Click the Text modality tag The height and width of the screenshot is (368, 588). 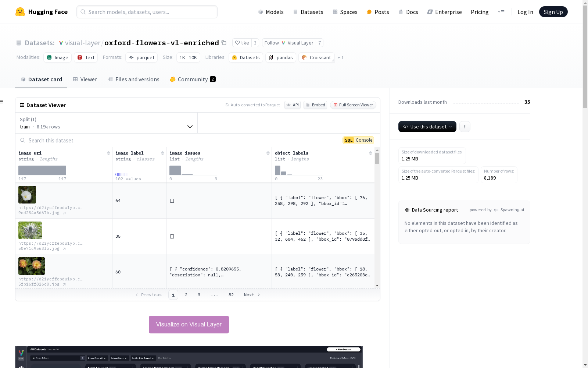pyautogui.click(x=86, y=57)
